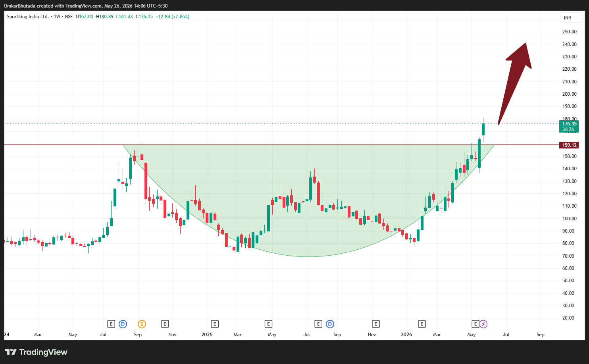Select the E earnings marker near Jul 2024
Screen dimensions: 589x364
pos(111,324)
